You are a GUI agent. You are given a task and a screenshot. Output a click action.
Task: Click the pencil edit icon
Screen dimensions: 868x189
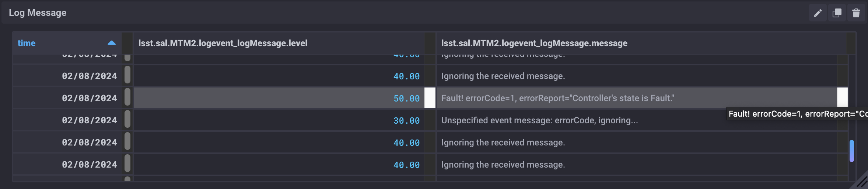(818, 13)
